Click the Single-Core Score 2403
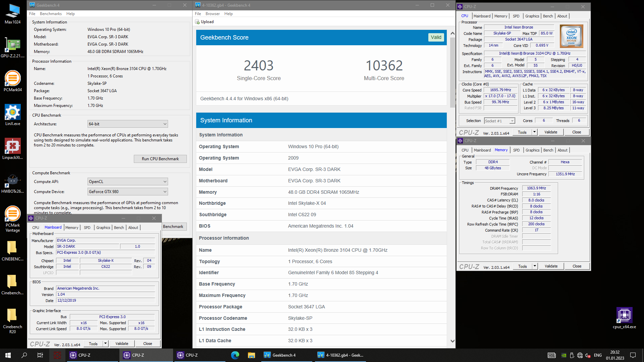The image size is (644, 362). pos(259,65)
